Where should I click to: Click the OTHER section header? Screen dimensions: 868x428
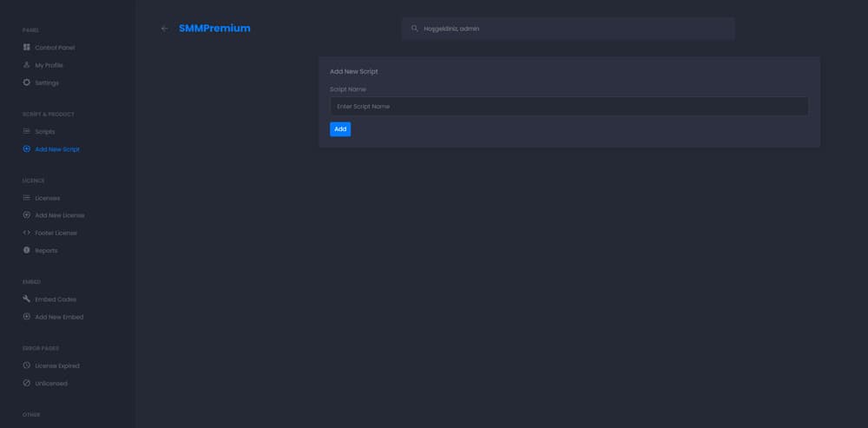tap(31, 415)
